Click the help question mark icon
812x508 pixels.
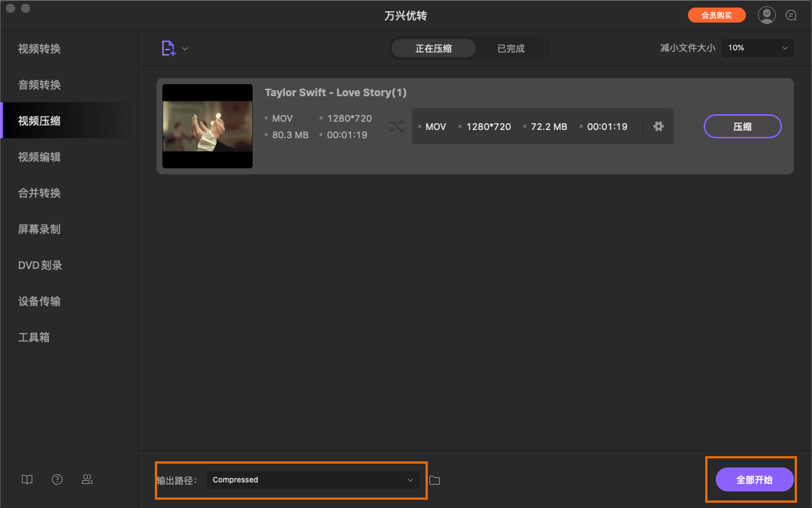coord(57,479)
